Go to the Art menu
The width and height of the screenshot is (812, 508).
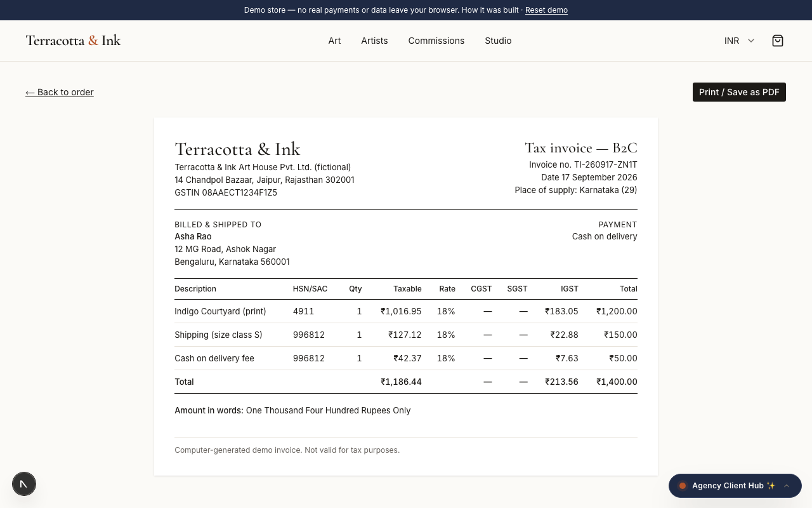coord(334,41)
